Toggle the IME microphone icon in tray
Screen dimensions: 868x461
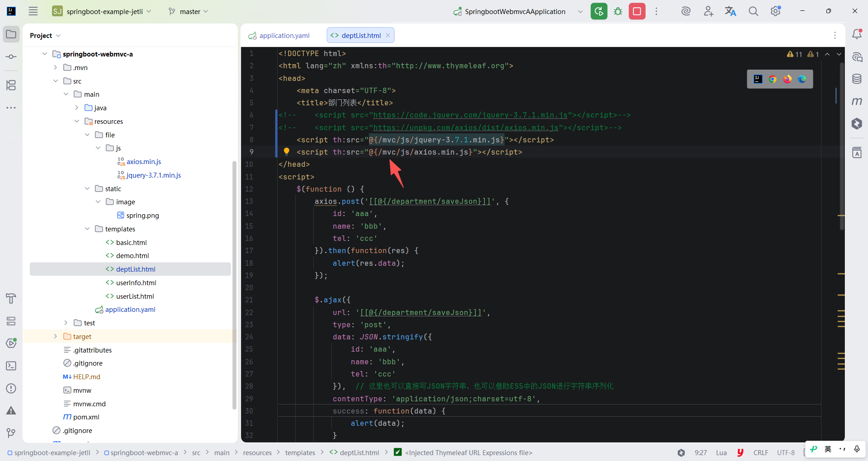tap(857, 449)
